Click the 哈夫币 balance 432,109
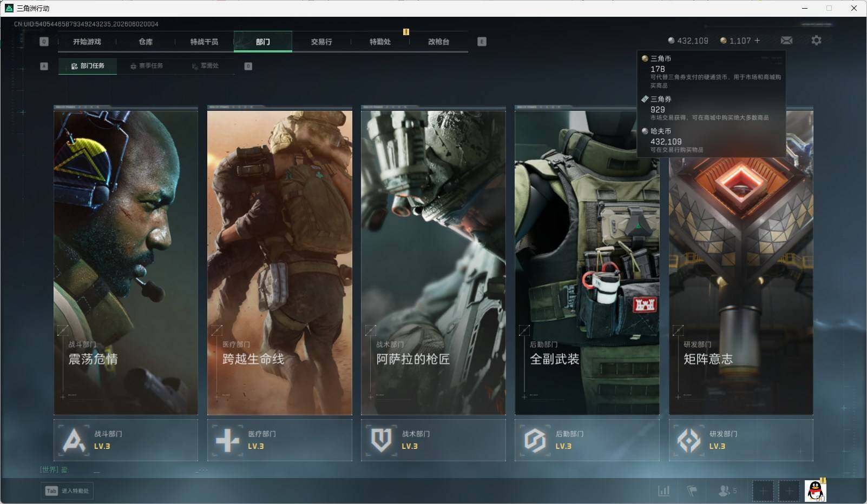 click(x=688, y=41)
